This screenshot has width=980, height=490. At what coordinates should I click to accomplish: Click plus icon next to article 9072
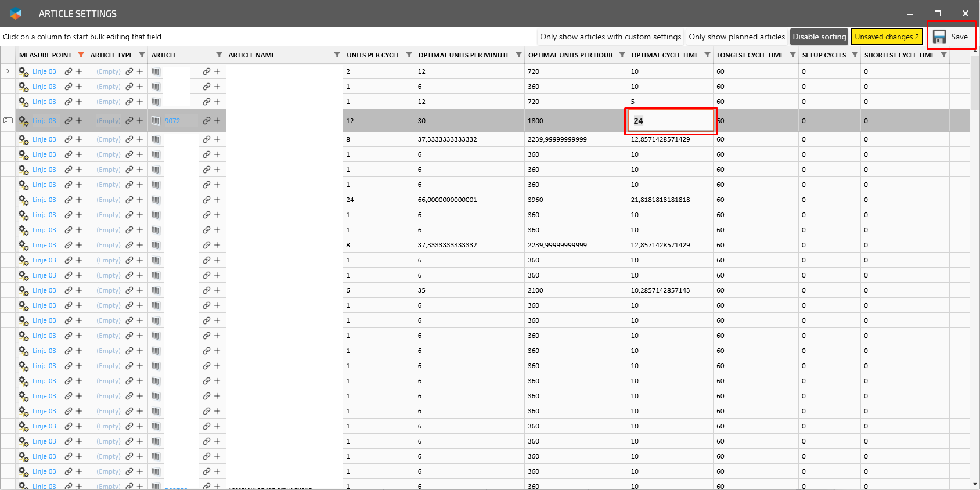(x=217, y=121)
